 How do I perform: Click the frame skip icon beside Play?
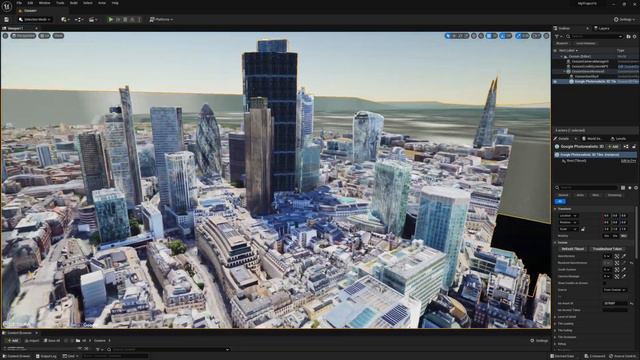118,19
